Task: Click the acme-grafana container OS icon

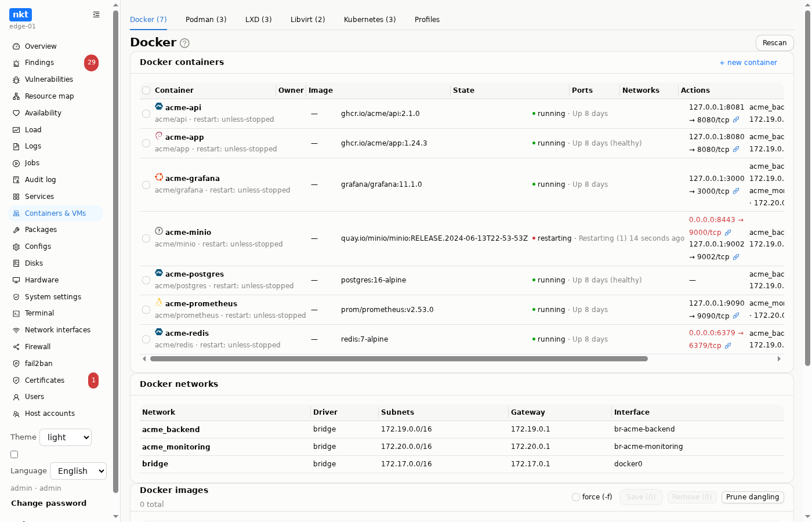Action: pyautogui.click(x=159, y=177)
